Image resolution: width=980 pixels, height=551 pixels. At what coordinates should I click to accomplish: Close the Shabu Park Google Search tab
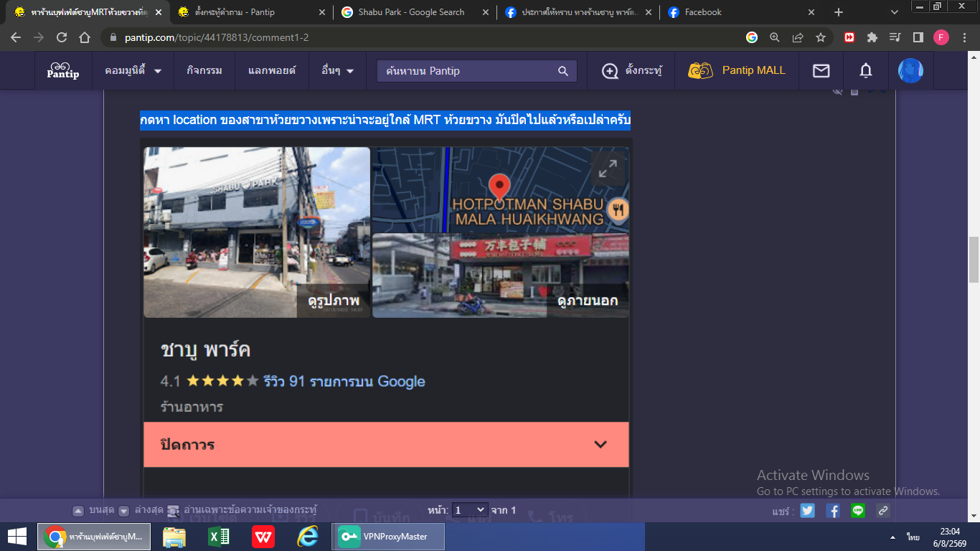(486, 12)
